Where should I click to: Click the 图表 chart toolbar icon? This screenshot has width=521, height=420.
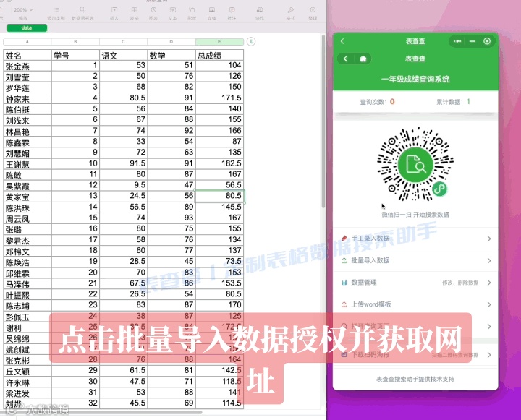click(x=153, y=10)
